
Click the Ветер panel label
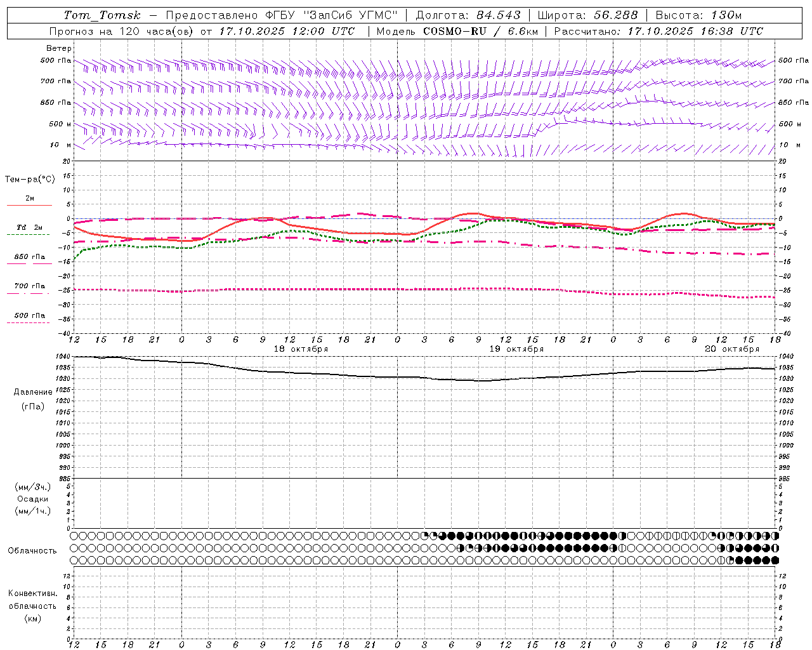(59, 48)
